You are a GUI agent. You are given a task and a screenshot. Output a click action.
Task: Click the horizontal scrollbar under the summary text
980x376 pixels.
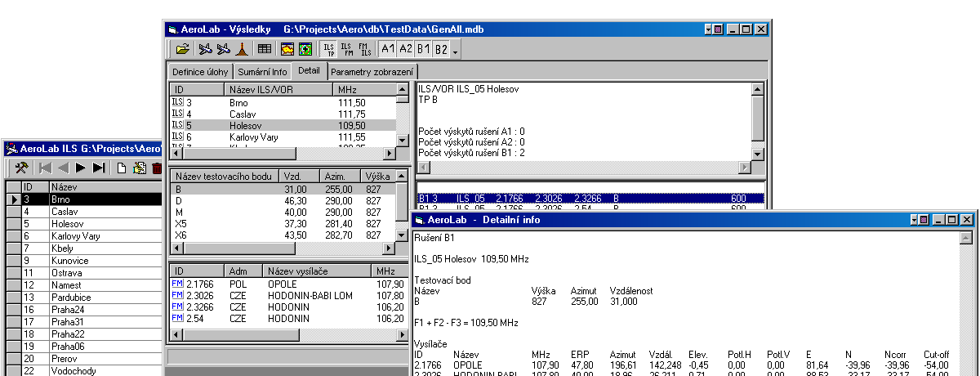click(x=584, y=168)
